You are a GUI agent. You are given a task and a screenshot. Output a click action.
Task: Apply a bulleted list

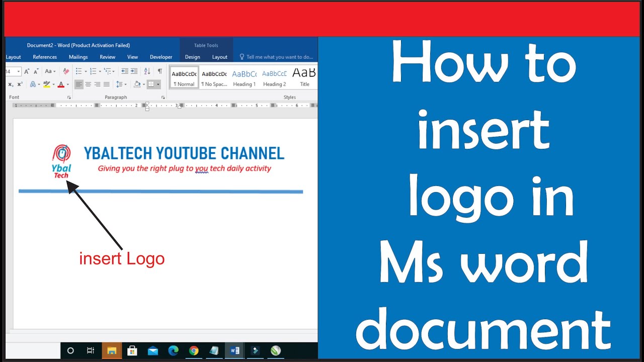[78, 71]
